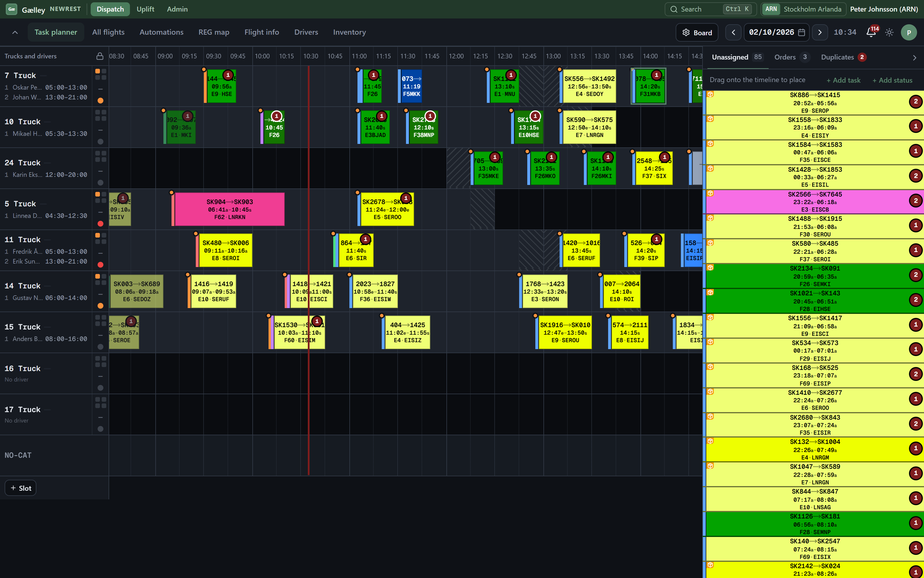The height and width of the screenshot is (578, 924).
Task: Click the Board settings gear button
Action: [x=697, y=32]
